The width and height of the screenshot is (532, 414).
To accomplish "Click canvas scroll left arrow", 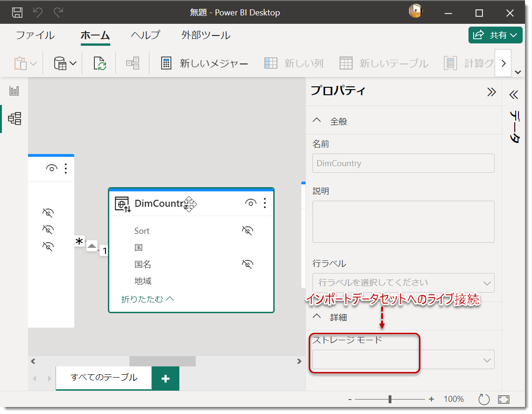I will [33, 361].
